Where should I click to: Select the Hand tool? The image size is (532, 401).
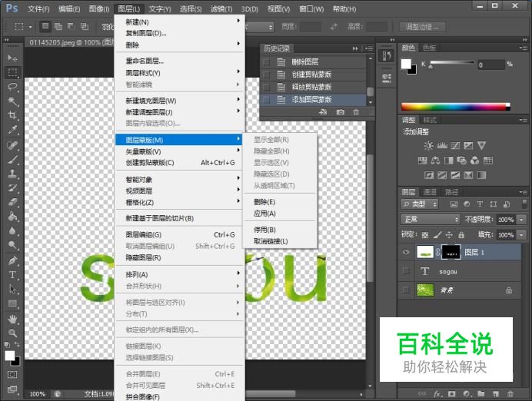pyautogui.click(x=12, y=319)
